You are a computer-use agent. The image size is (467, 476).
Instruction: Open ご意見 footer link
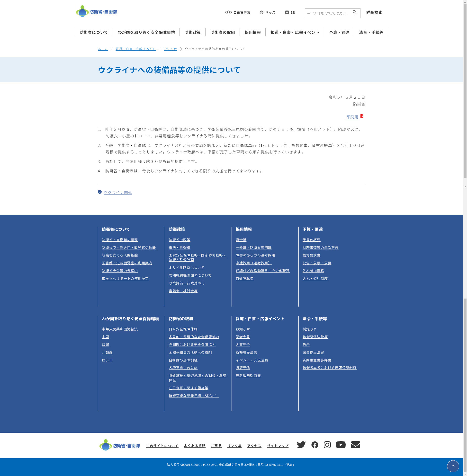coord(216,446)
